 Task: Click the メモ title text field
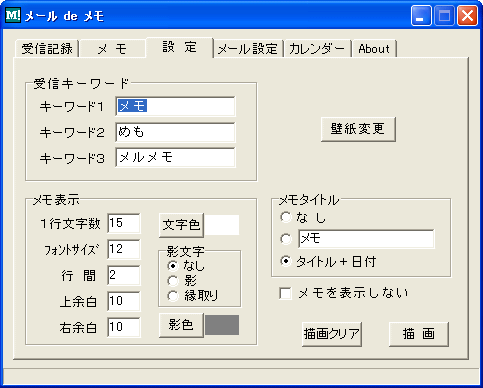(366, 239)
